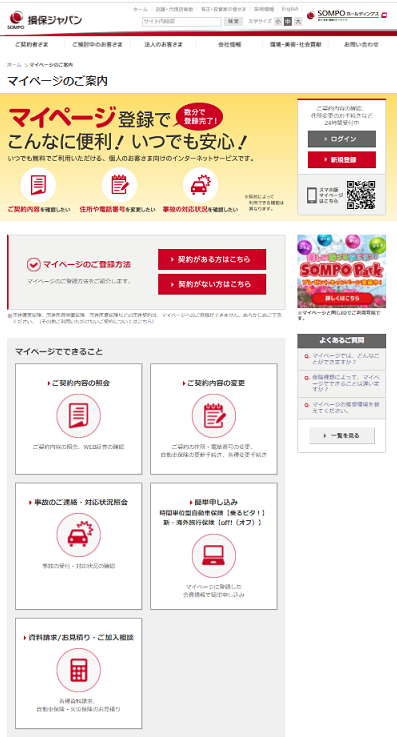The height and width of the screenshot is (737, 397).
Task: Open the SOMPO Holdings logo link
Action: [347, 15]
